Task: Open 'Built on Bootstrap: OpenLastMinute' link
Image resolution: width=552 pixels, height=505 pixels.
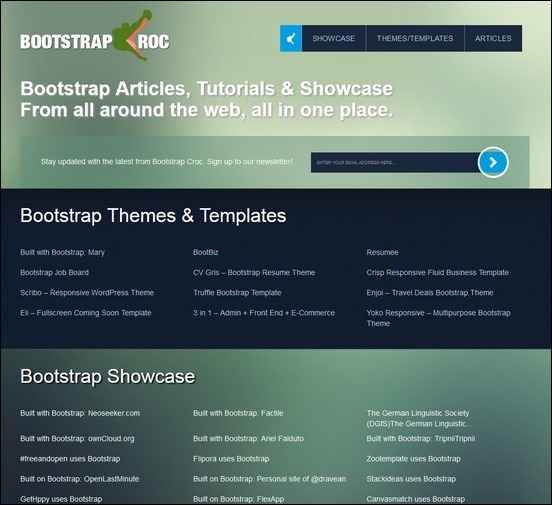Action: click(80, 479)
